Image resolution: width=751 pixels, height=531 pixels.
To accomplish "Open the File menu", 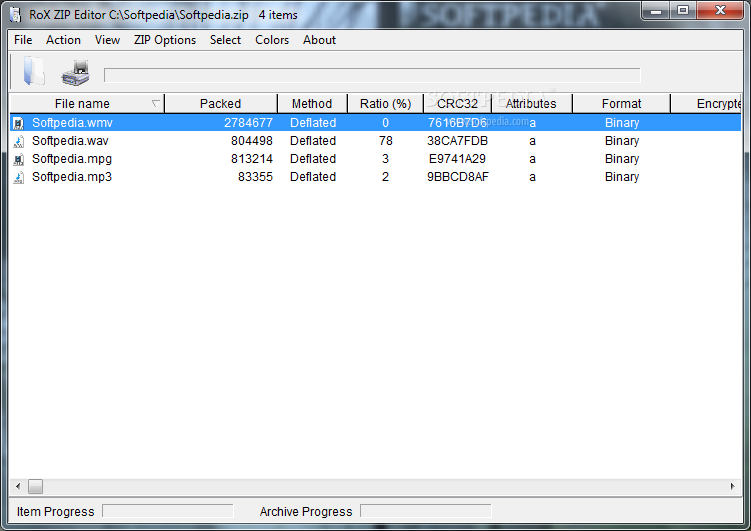I will (x=23, y=40).
